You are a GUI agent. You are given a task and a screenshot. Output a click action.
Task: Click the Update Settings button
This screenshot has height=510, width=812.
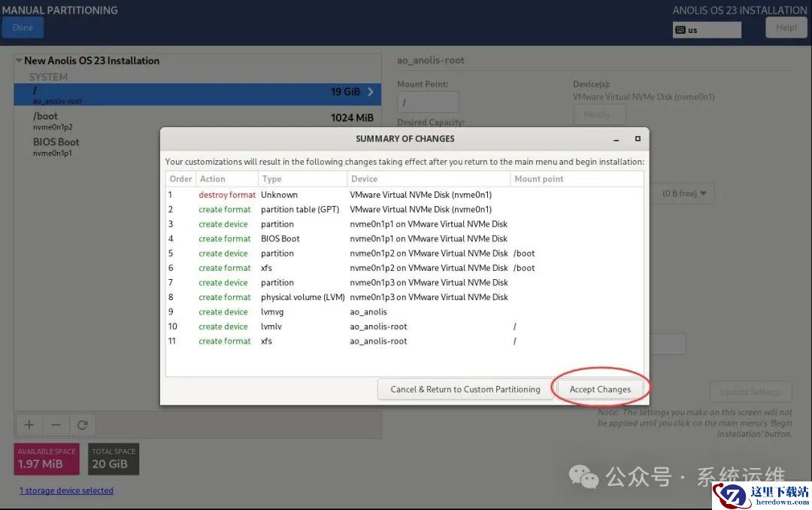pos(751,392)
